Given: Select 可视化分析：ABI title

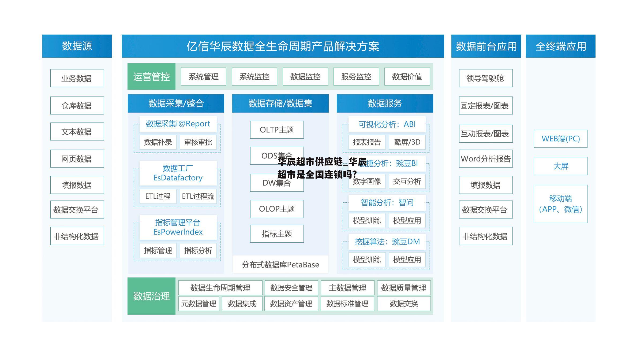Looking at the screenshot, I should point(387,124).
